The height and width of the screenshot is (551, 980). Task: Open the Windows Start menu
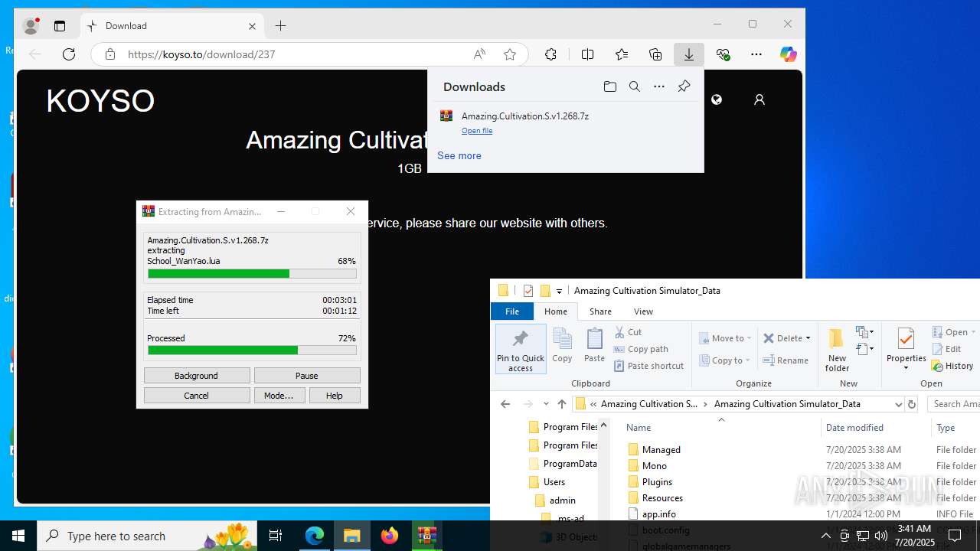[18, 536]
